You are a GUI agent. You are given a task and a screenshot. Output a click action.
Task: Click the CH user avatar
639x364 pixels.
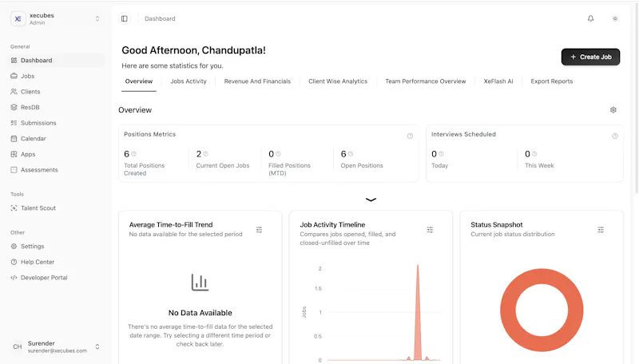coord(17,346)
